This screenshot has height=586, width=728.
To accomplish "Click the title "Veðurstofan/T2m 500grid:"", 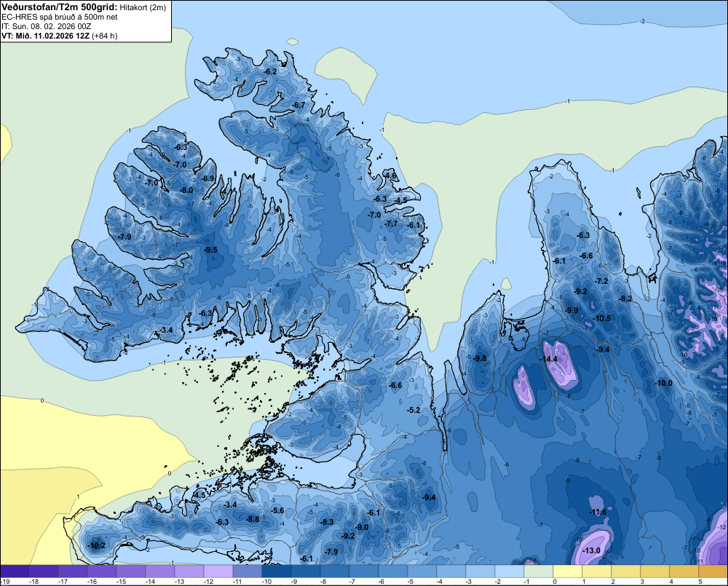I will [x=60, y=7].
